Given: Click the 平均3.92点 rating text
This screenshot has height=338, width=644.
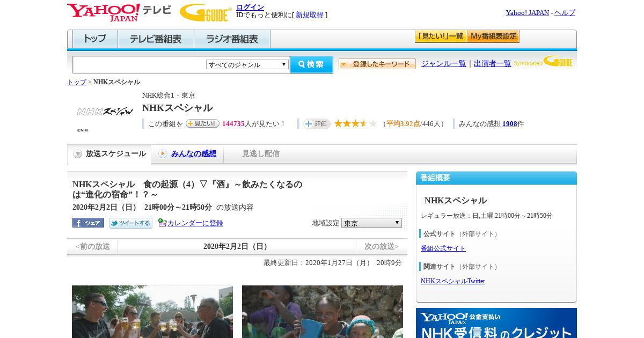Looking at the screenshot, I should tap(403, 123).
